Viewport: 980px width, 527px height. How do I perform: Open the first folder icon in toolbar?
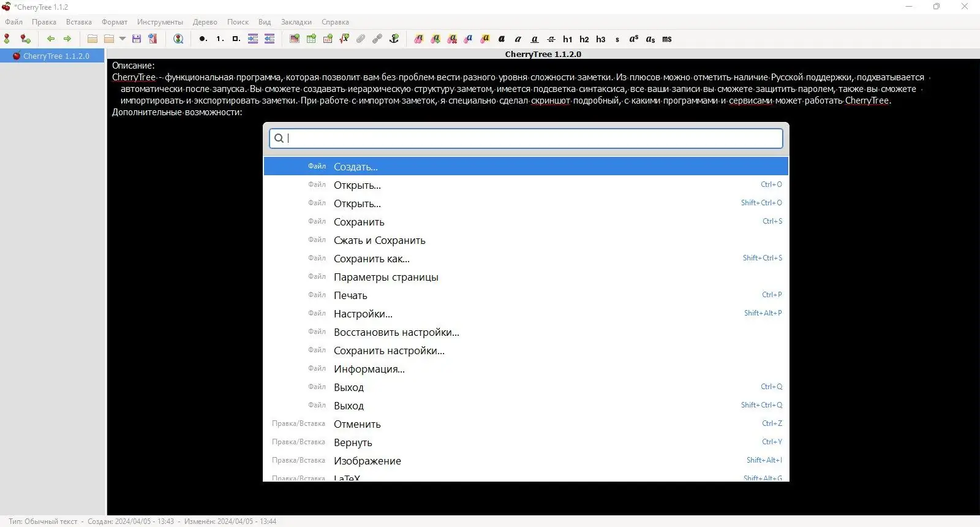pos(92,39)
